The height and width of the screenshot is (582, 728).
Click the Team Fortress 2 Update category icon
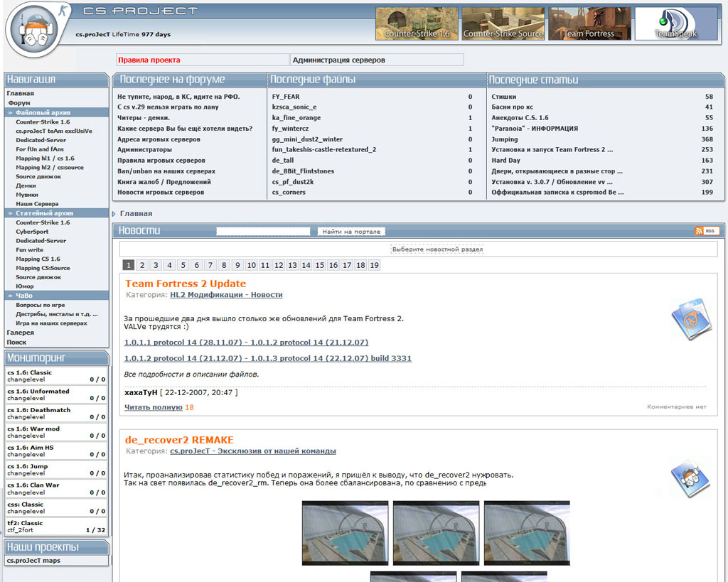coord(690,319)
